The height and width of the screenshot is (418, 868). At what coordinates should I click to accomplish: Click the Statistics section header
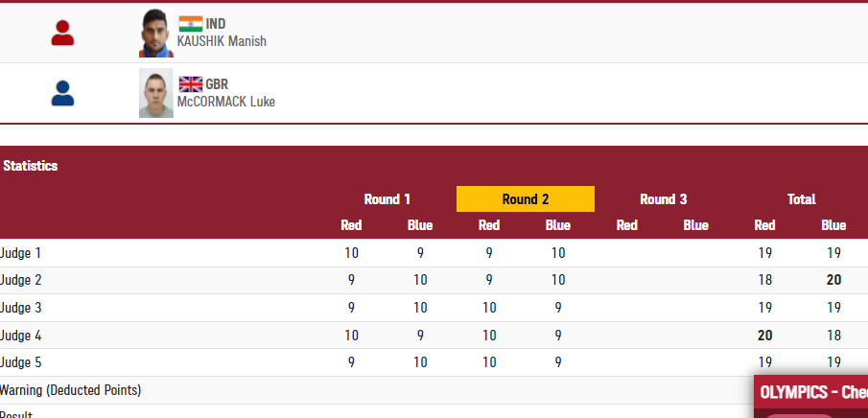tap(30, 166)
